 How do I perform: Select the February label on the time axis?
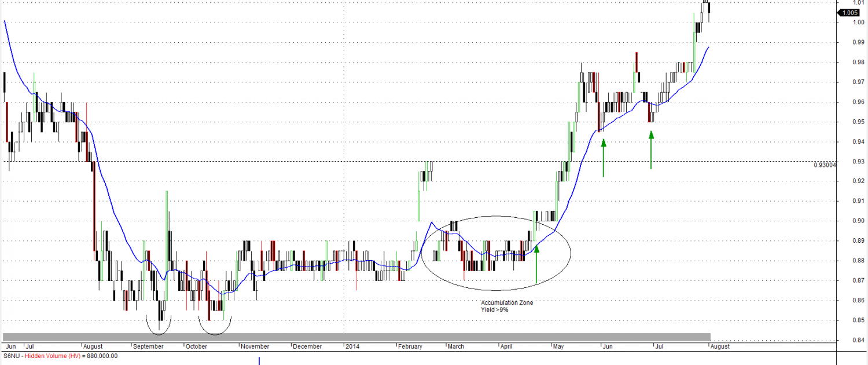(410, 346)
